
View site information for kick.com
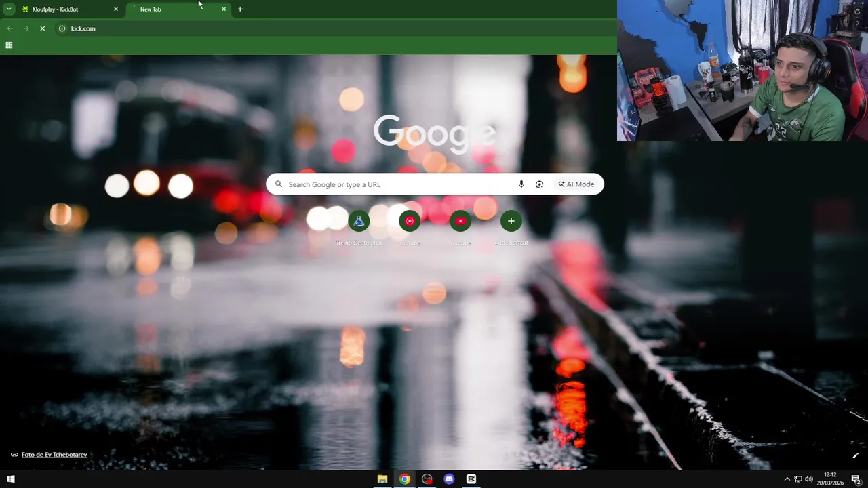(62, 28)
